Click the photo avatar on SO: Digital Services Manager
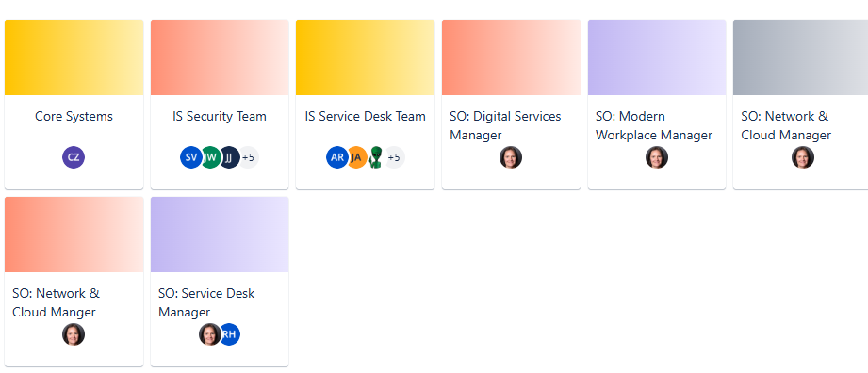The width and height of the screenshot is (868, 373). (x=511, y=157)
